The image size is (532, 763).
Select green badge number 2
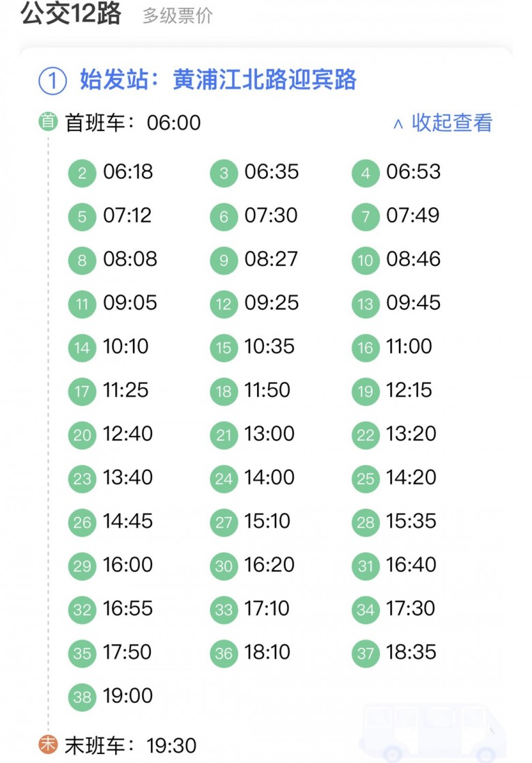pyautogui.click(x=83, y=173)
